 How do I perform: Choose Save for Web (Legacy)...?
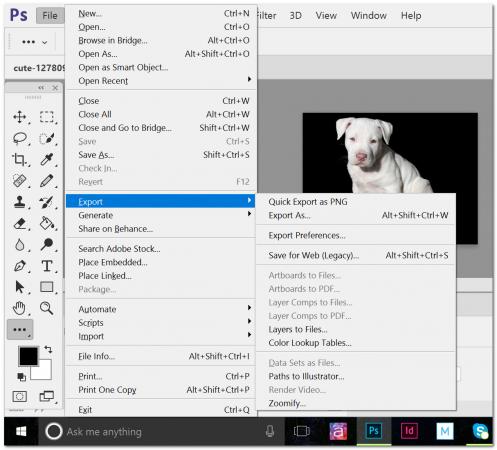[356, 255]
